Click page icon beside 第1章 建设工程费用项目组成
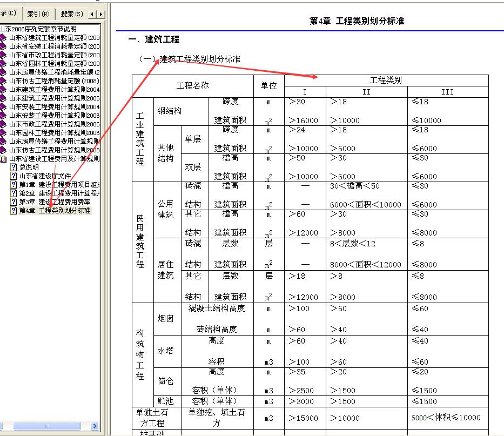Image resolution: width=504 pixels, height=436 pixels. pyautogui.click(x=14, y=185)
